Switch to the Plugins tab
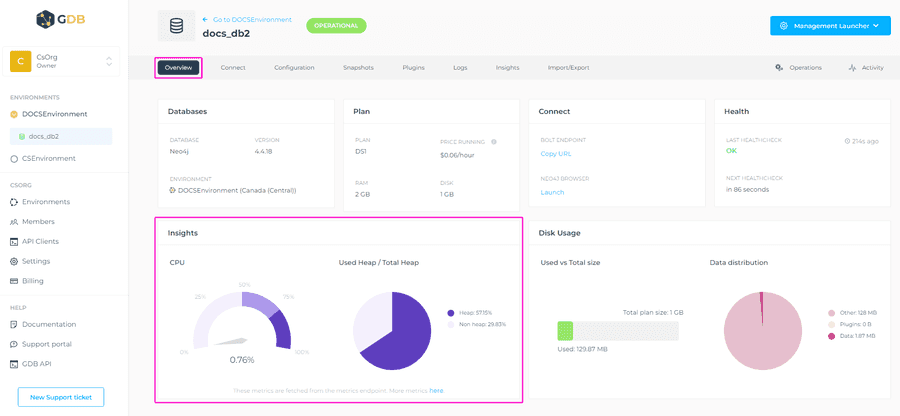This screenshot has height=416, width=900. (x=413, y=68)
